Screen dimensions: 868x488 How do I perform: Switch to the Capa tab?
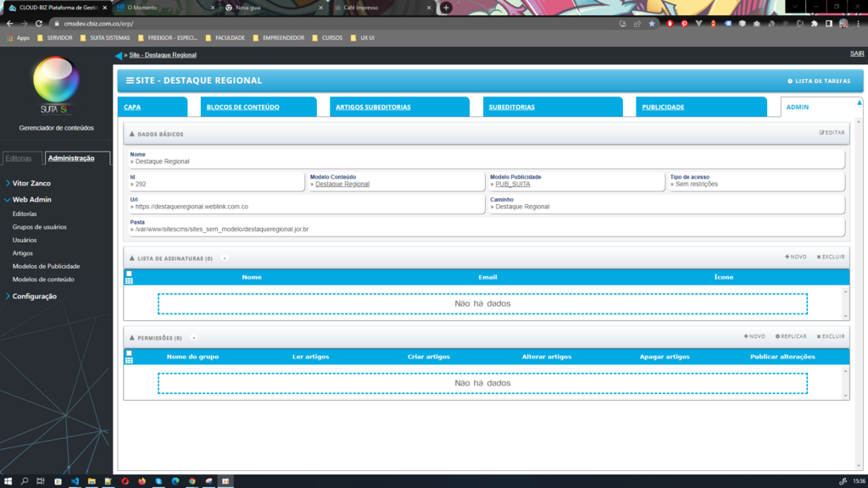(x=153, y=107)
